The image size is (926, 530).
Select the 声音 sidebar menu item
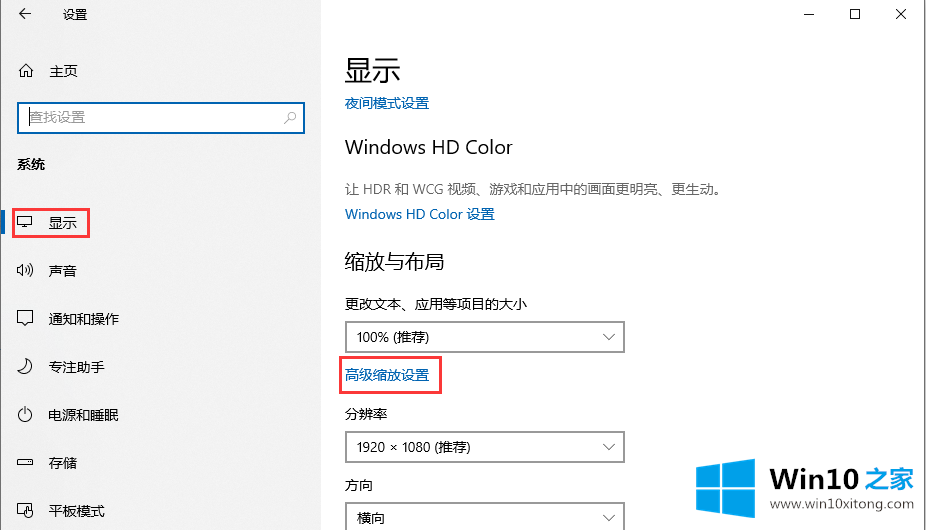point(63,271)
